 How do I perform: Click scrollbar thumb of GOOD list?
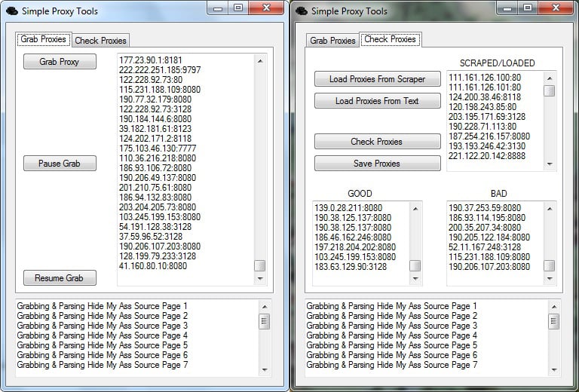pyautogui.click(x=415, y=266)
